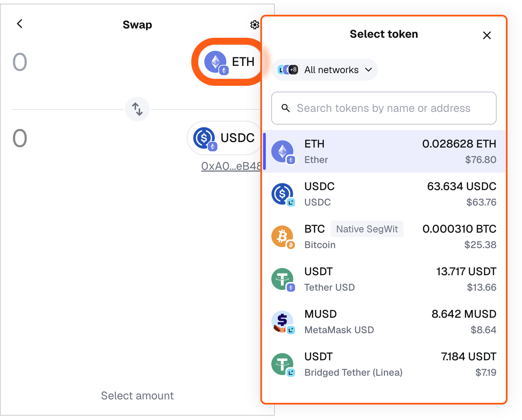Image resolution: width=522 pixels, height=420 pixels.
Task: Click the Native SegWit tag
Action: (367, 229)
